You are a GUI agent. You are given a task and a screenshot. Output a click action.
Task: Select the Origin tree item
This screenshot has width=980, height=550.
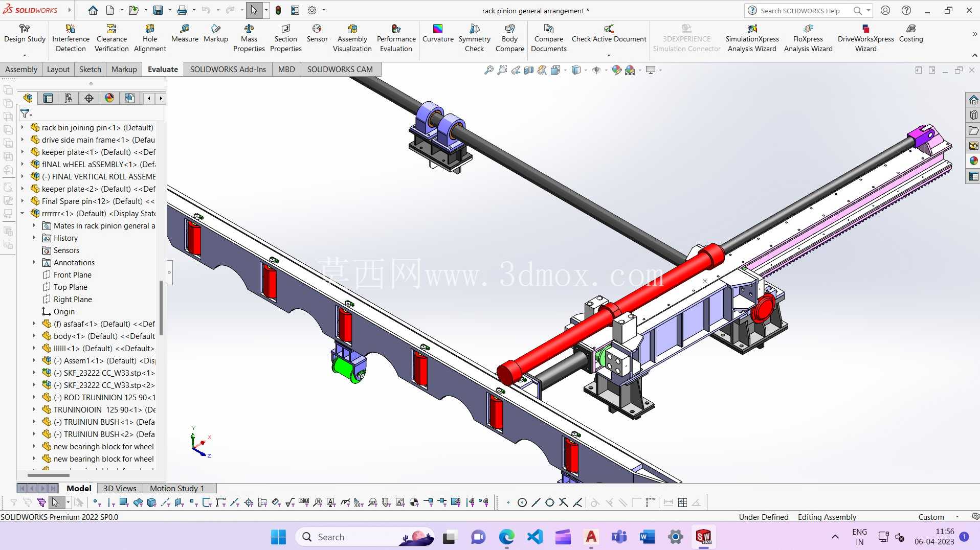click(64, 311)
